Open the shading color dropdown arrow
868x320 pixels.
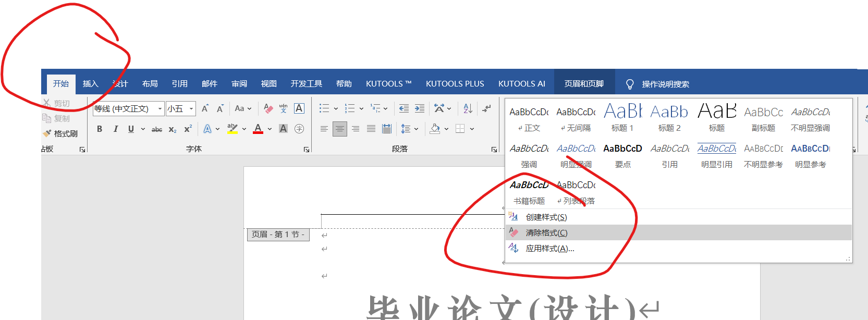446,129
